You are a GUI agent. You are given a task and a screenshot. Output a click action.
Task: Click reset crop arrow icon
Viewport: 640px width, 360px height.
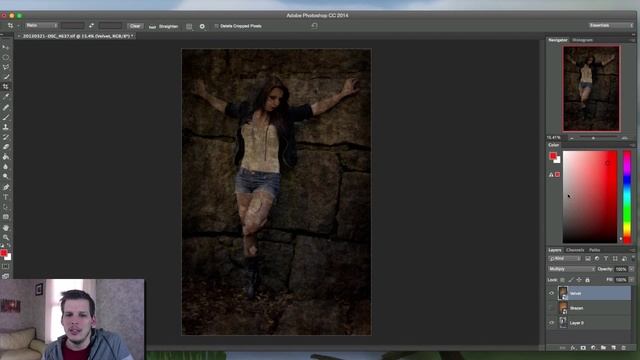click(314, 26)
